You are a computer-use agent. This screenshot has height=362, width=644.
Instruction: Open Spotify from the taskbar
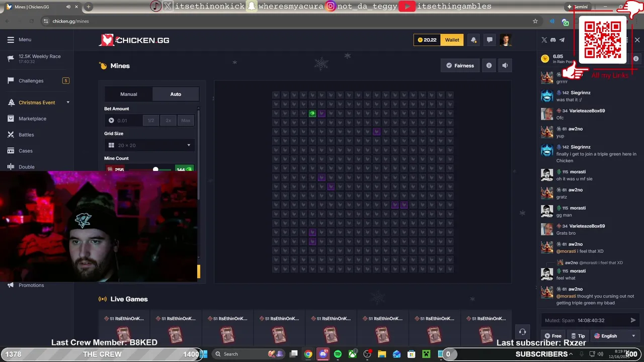pyautogui.click(x=338, y=354)
